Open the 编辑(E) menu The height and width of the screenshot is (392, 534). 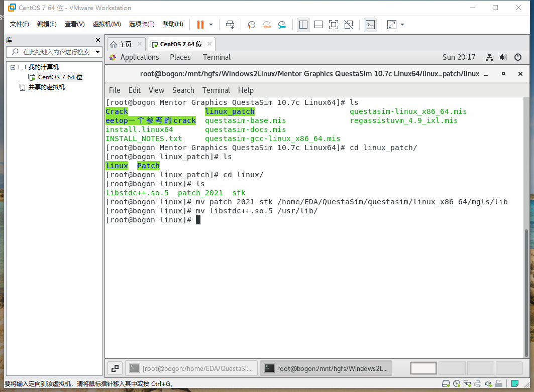(x=47, y=24)
